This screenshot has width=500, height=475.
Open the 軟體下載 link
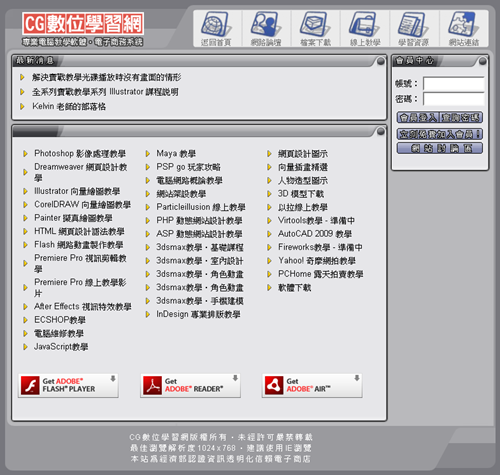[295, 287]
